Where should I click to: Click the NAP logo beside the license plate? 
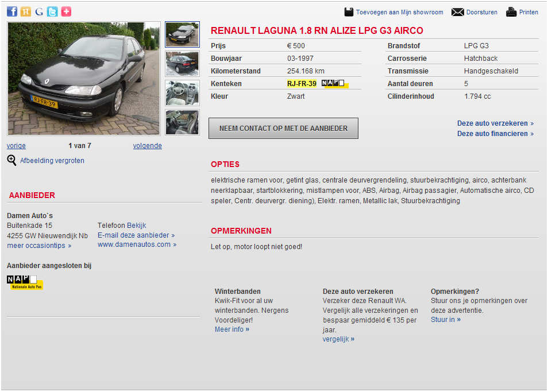333,84
